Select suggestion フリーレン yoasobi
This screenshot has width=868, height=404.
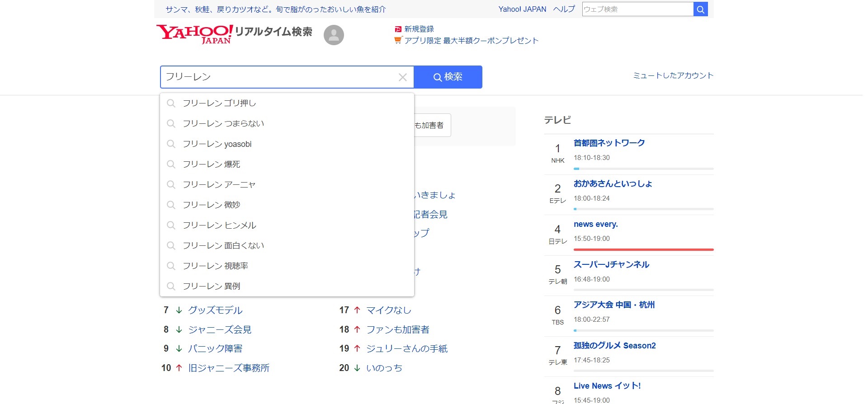tap(287, 144)
